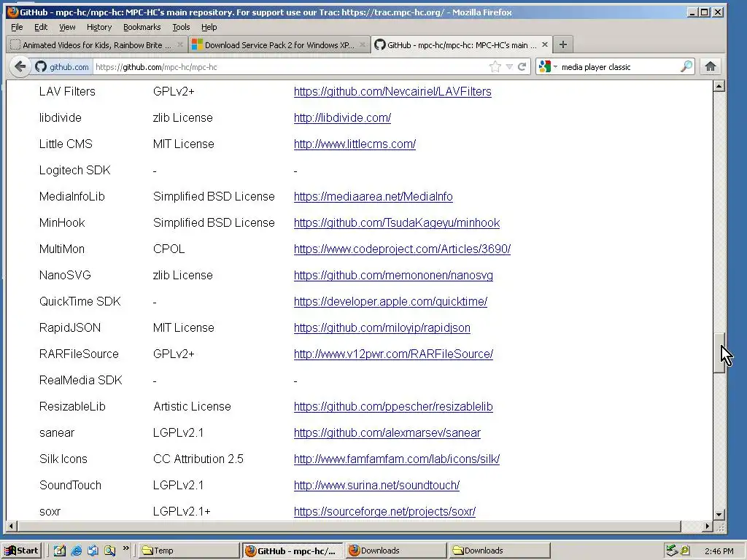Open the memononen nanosvg link
This screenshot has height=560, width=747.
pos(393,275)
